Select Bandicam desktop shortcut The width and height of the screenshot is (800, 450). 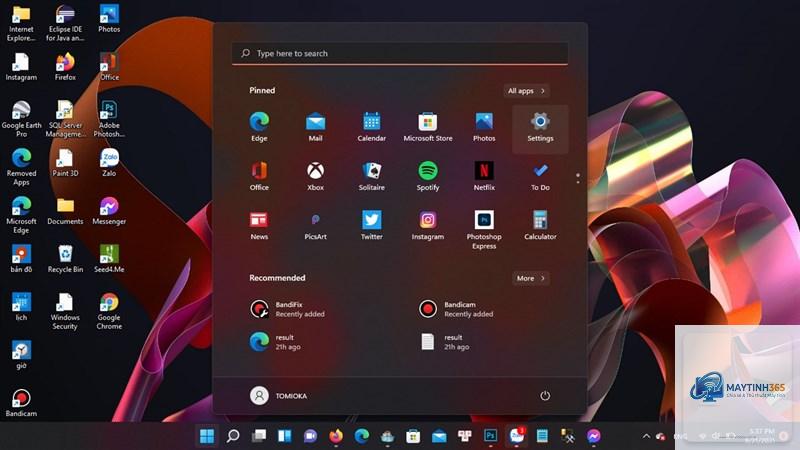[x=21, y=403]
